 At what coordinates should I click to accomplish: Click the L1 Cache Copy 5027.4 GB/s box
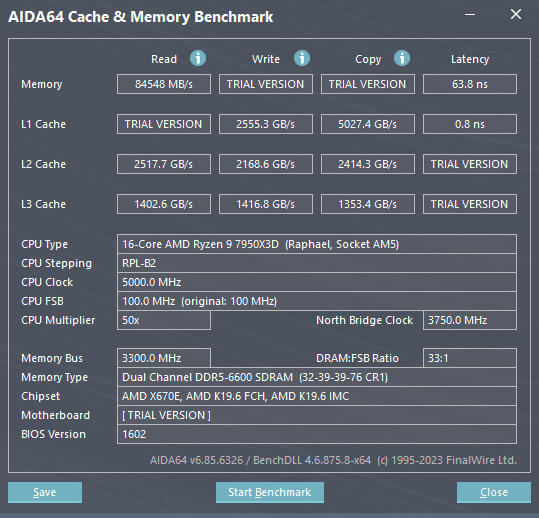[x=368, y=124]
